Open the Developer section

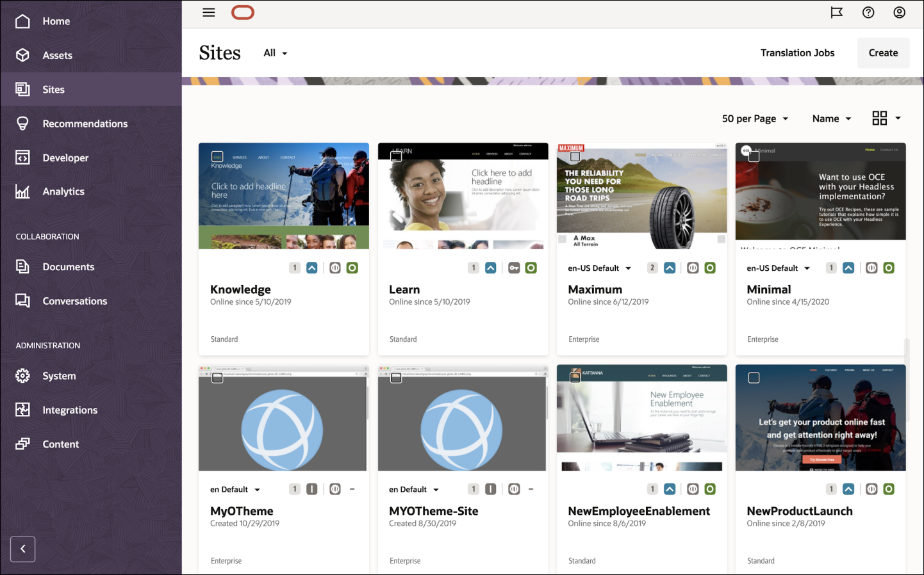coord(67,158)
